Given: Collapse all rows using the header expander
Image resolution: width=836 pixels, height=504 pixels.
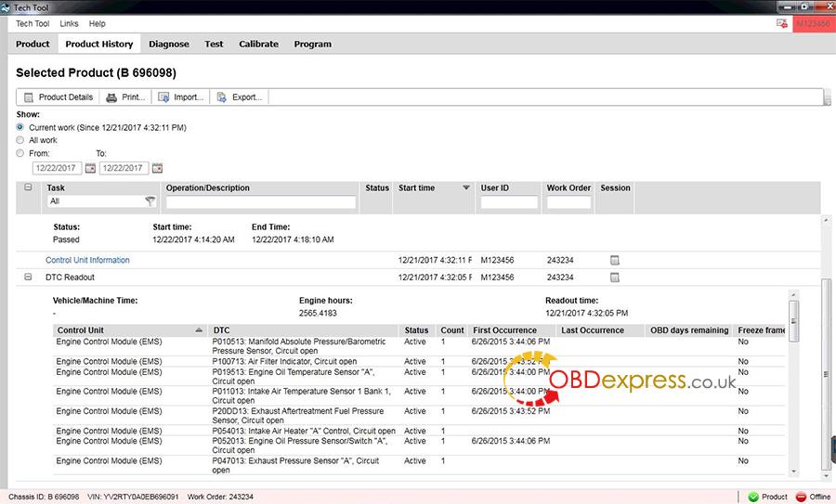Looking at the screenshot, I should 28,187.
